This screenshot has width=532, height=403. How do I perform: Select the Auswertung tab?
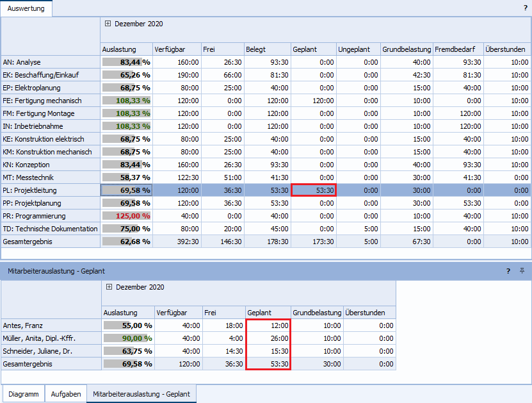26,8
